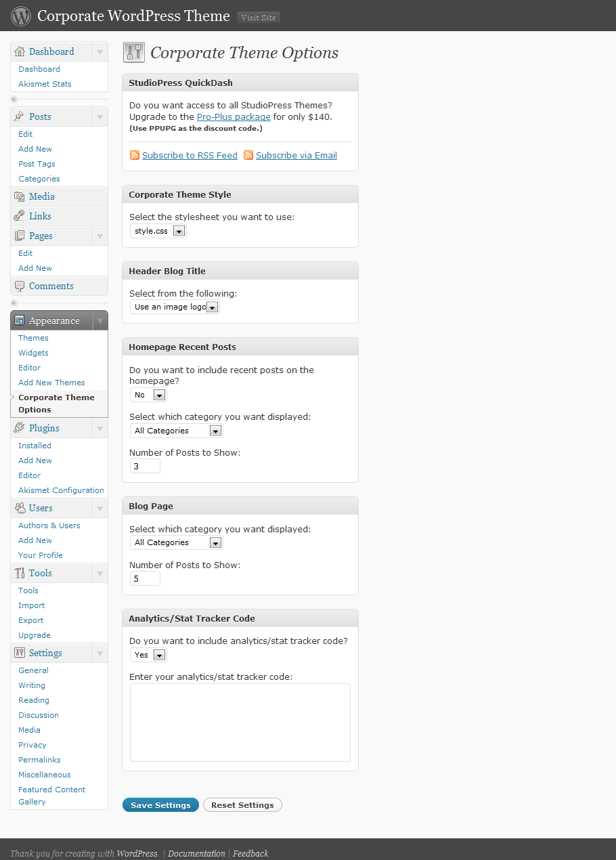Open Permalinks settings page
616x860 pixels.
[x=39, y=760]
